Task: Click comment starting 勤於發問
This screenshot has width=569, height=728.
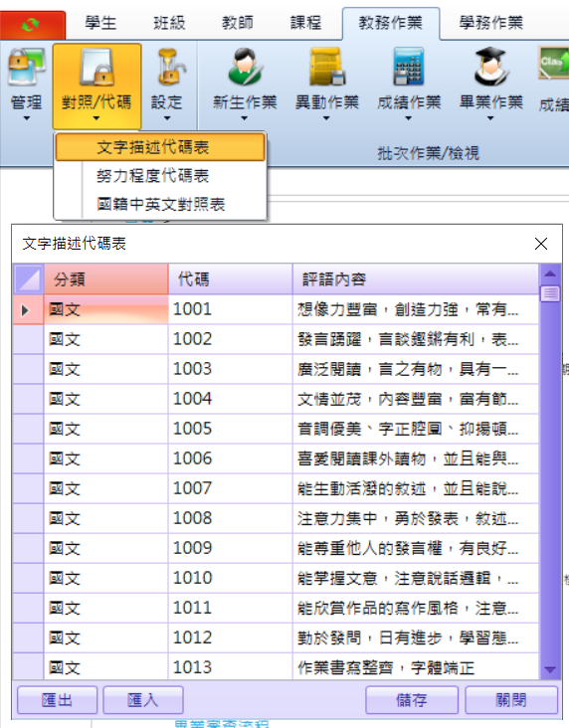Action: [x=416, y=637]
